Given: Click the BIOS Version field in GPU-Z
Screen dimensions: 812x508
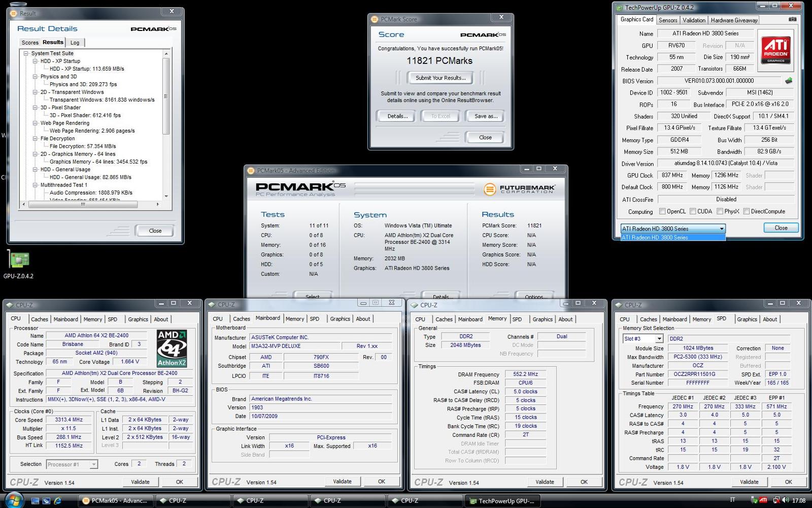Looking at the screenshot, I should pos(719,81).
